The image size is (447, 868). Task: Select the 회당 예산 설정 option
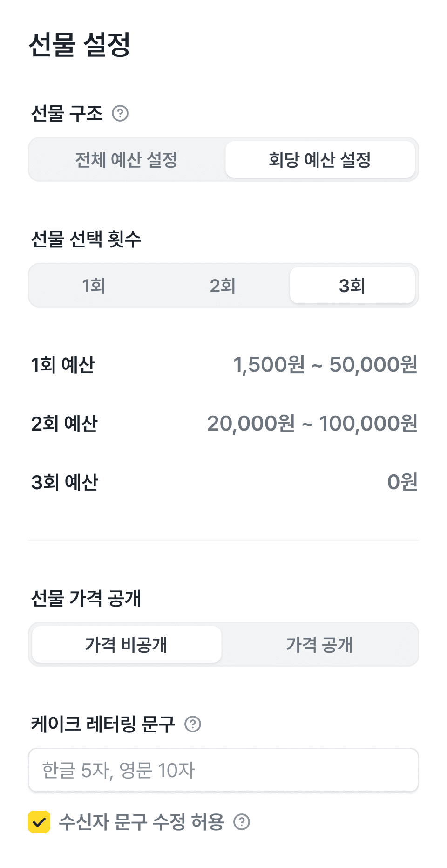[x=320, y=160]
